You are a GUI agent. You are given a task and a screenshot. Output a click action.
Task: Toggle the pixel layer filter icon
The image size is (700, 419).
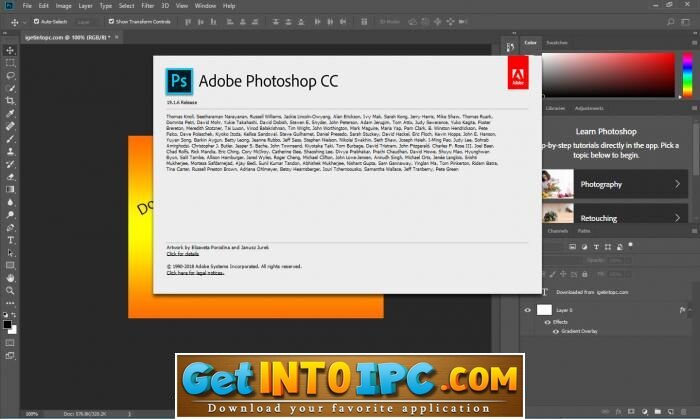pyautogui.click(x=572, y=247)
